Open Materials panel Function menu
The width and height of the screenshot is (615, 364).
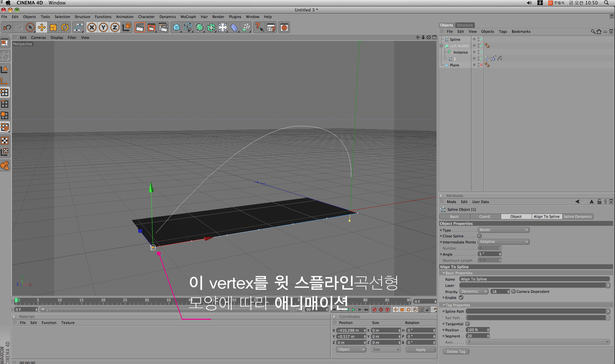[x=49, y=323]
